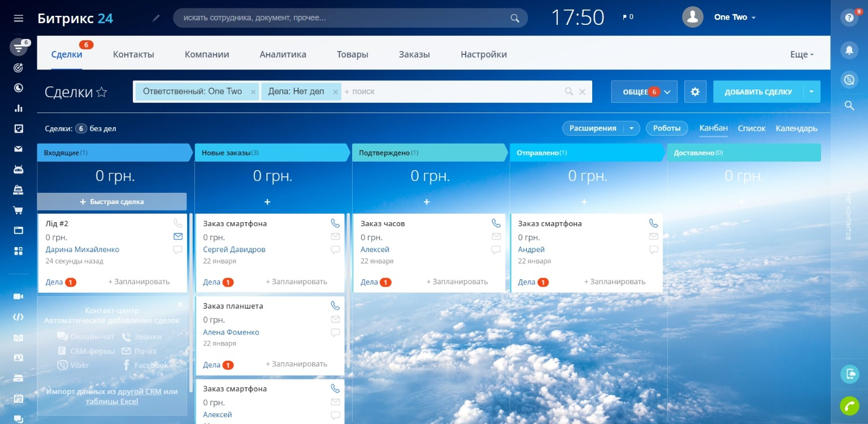The width and height of the screenshot is (868, 424).
Task: Click the phone icon on Заказ часов card
Action: [x=496, y=223]
